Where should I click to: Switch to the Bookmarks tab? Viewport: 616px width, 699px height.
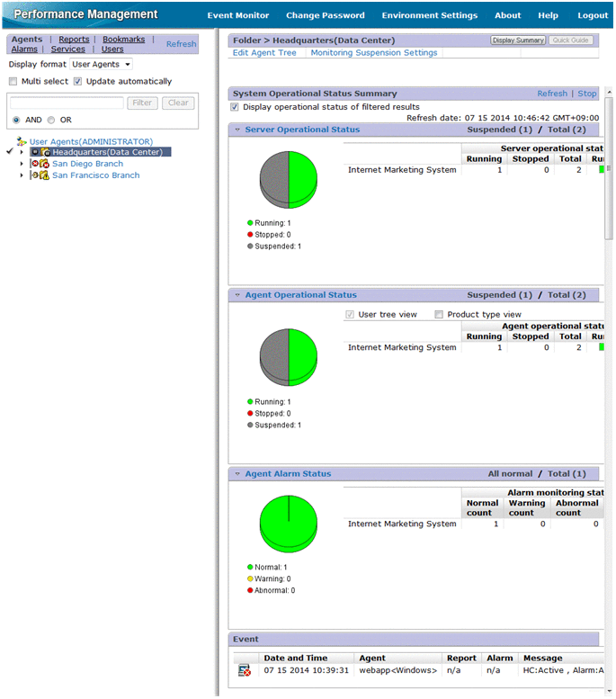[124, 40]
